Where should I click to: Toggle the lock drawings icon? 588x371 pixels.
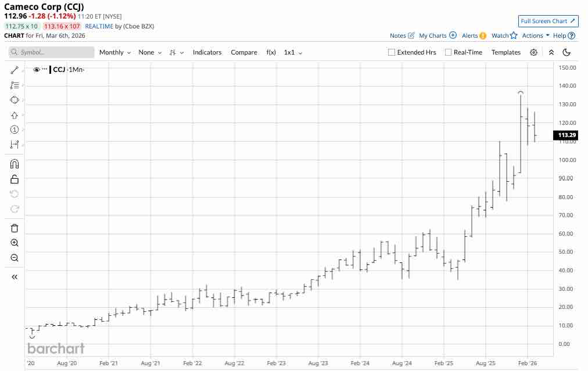point(15,179)
